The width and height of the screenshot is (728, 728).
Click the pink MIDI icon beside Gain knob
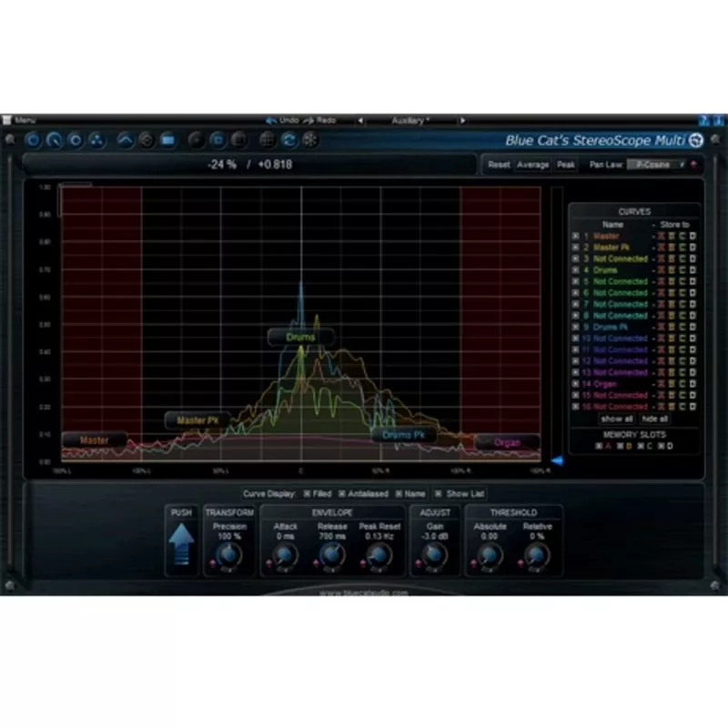418,563
